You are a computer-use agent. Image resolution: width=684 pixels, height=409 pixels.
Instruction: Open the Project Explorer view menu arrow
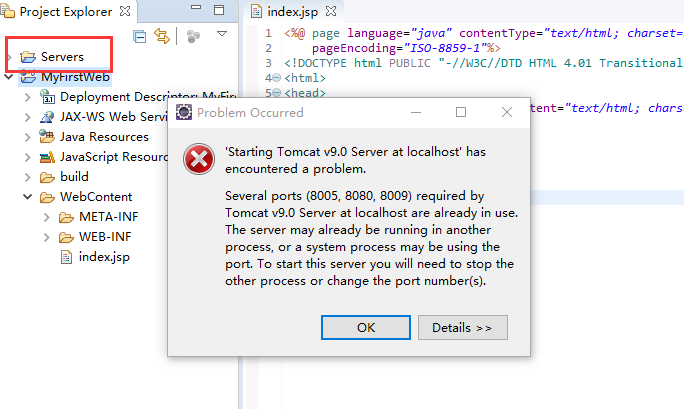point(222,34)
